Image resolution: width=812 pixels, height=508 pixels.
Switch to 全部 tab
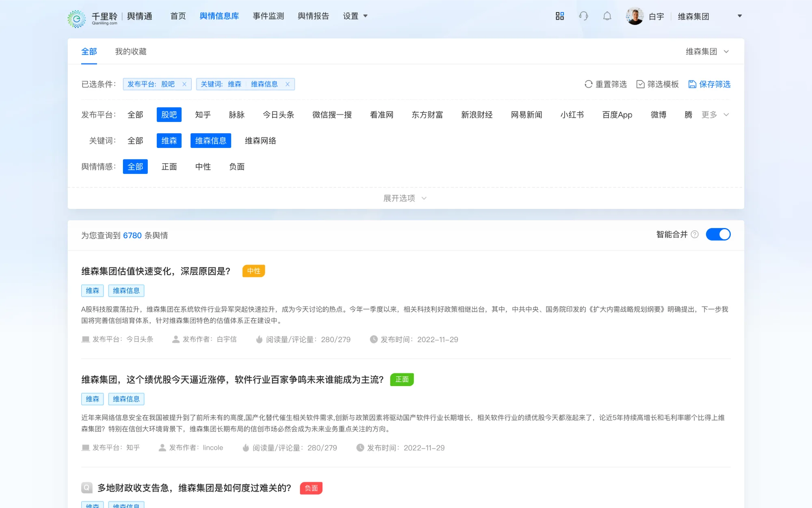(89, 52)
